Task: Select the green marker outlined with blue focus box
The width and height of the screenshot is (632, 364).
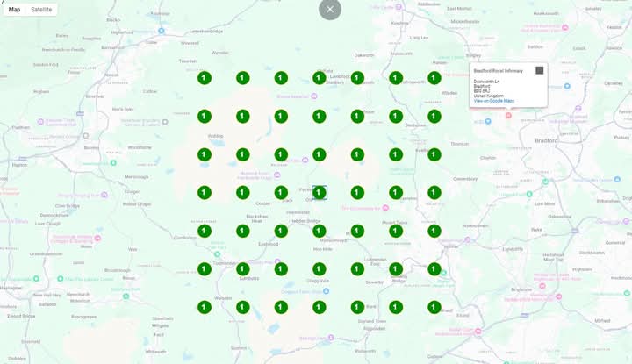Action: tap(320, 192)
